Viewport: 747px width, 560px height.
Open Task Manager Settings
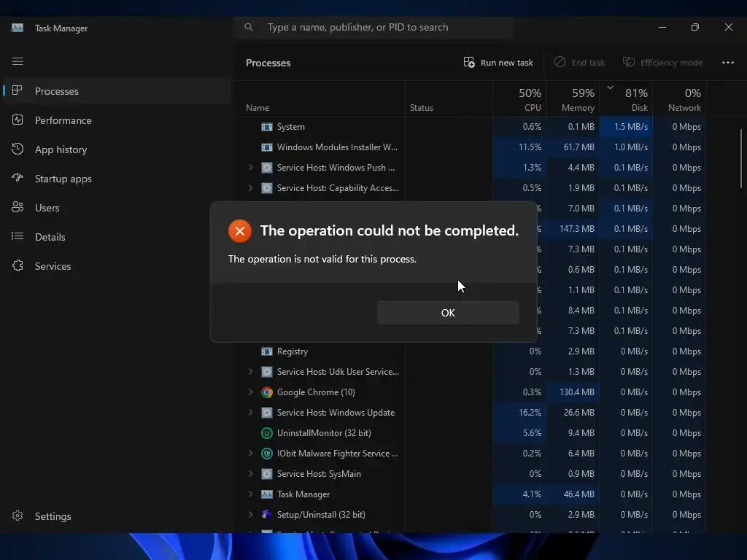53,516
